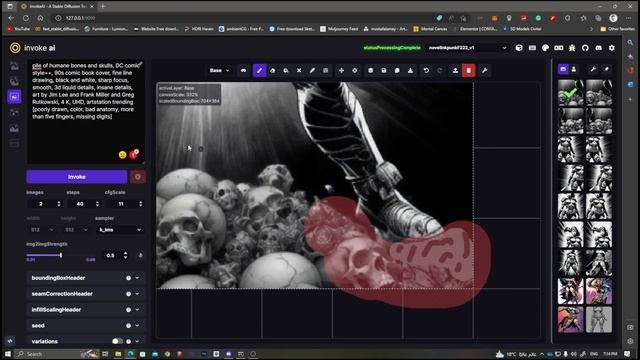
Task: Open the sampler k_lms dropdown
Action: pyautogui.click(x=120, y=230)
